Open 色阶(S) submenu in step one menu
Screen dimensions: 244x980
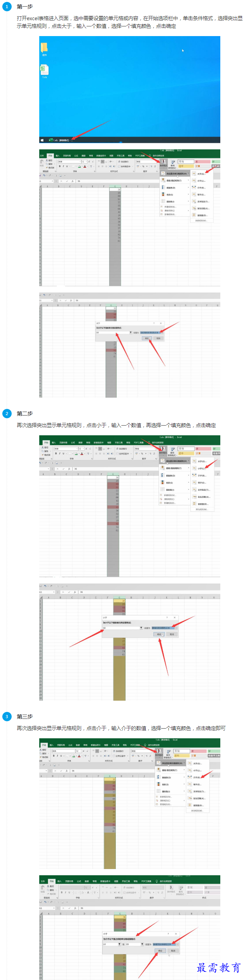tap(175, 194)
